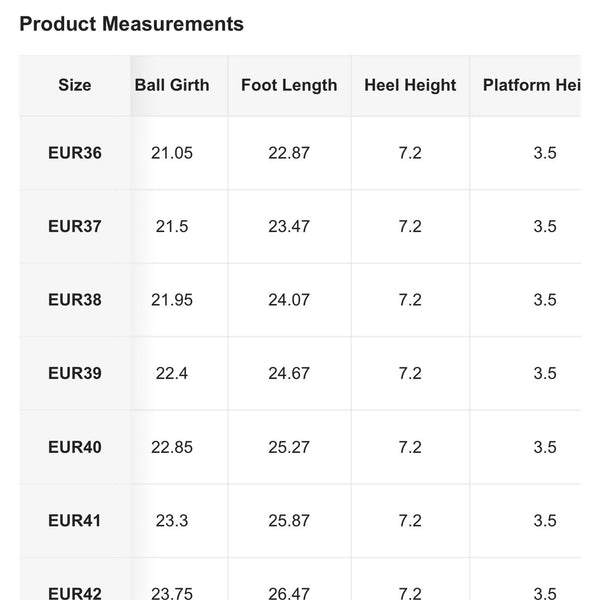This screenshot has height=600, width=600.
Task: Click the Size column header
Action: tap(75, 85)
